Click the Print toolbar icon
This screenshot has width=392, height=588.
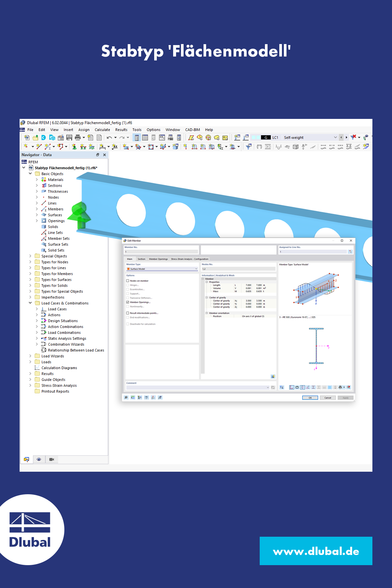click(x=78, y=138)
